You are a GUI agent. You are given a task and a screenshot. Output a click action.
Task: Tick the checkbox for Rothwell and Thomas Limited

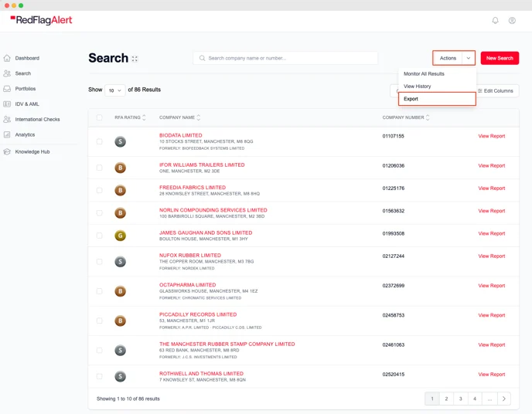(x=100, y=376)
